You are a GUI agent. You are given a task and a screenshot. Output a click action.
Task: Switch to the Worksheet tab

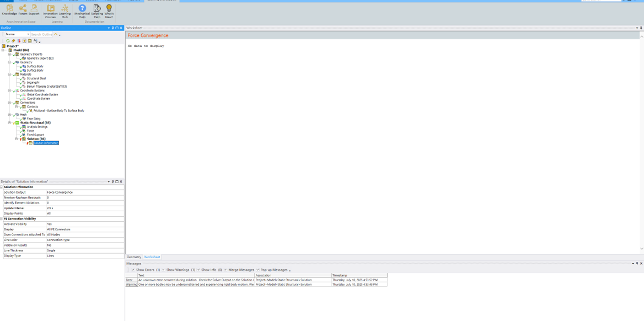click(x=152, y=257)
